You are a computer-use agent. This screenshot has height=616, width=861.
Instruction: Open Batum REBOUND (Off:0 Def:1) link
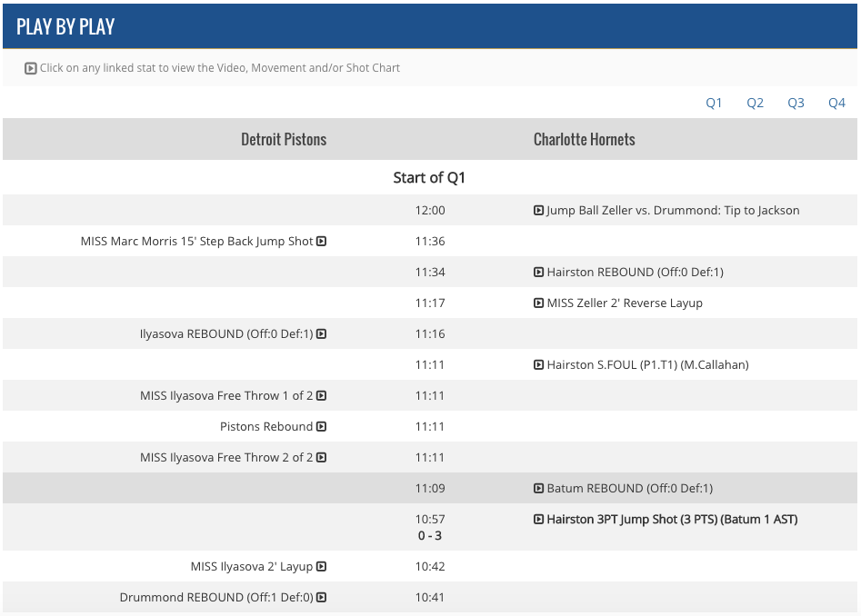(630, 488)
